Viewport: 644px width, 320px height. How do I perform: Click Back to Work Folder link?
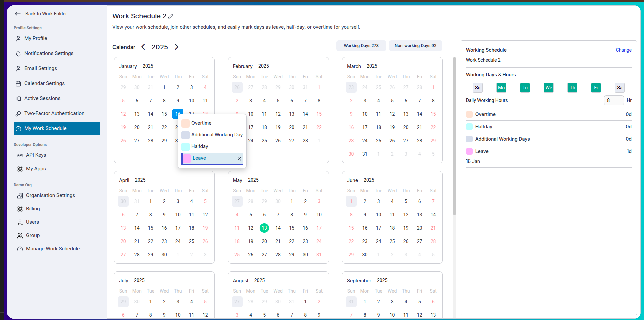[46, 14]
